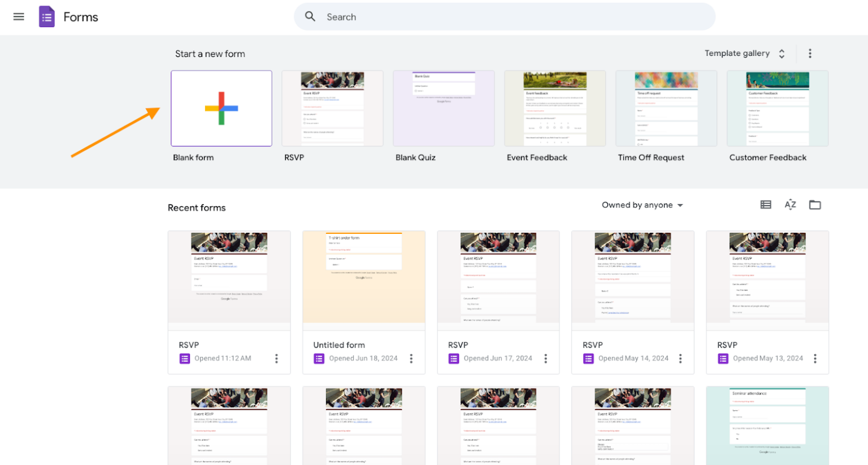Open more options for RSVP opened May 13
This screenshot has height=465, width=868.
(815, 359)
